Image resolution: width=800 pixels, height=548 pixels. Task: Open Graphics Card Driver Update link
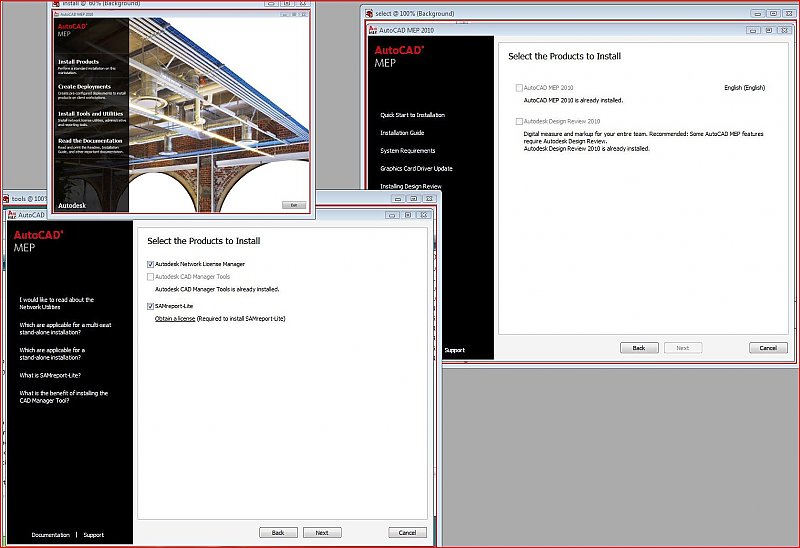(416, 168)
